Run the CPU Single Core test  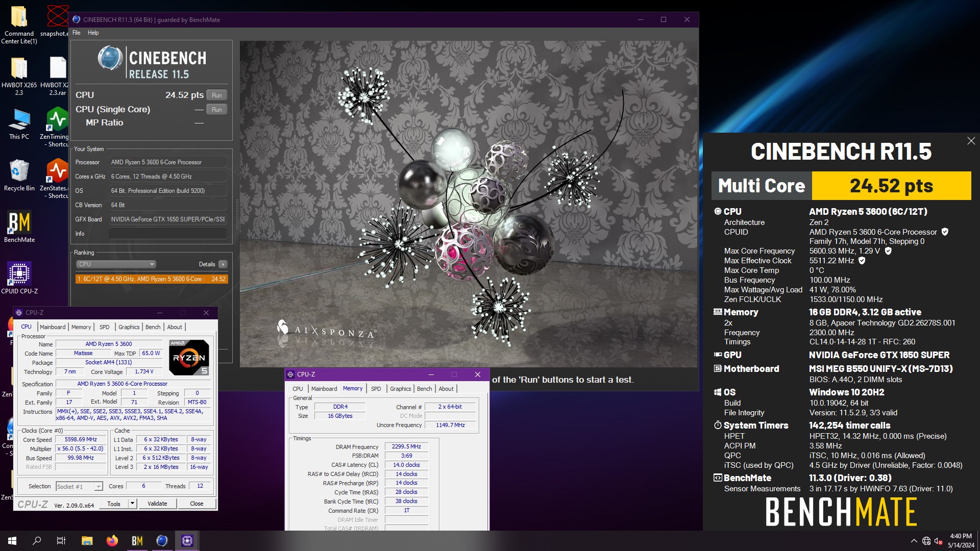216,109
